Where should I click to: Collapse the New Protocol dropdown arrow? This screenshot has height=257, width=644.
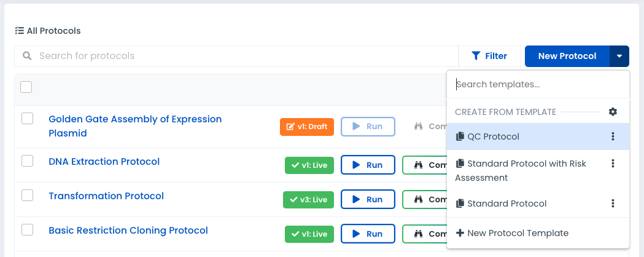point(619,56)
